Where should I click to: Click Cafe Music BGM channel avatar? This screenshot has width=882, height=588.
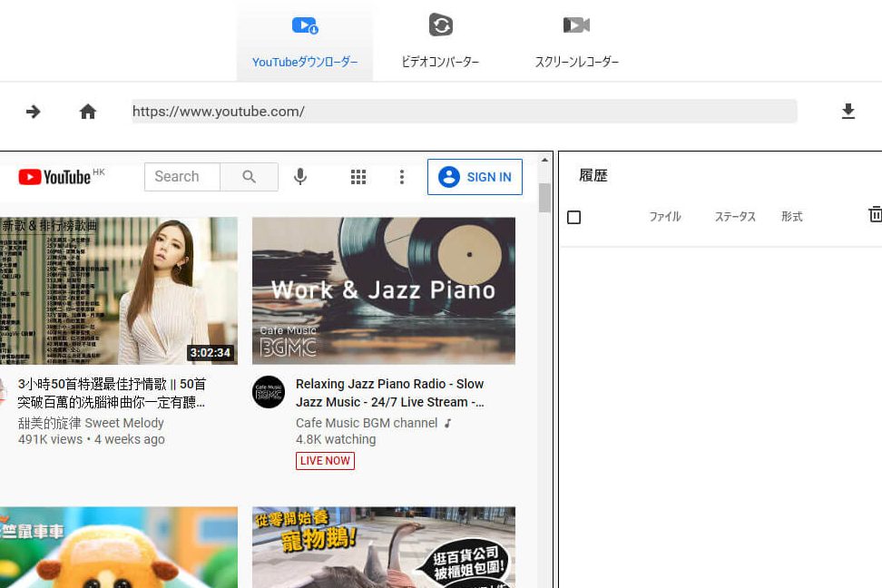(x=269, y=392)
